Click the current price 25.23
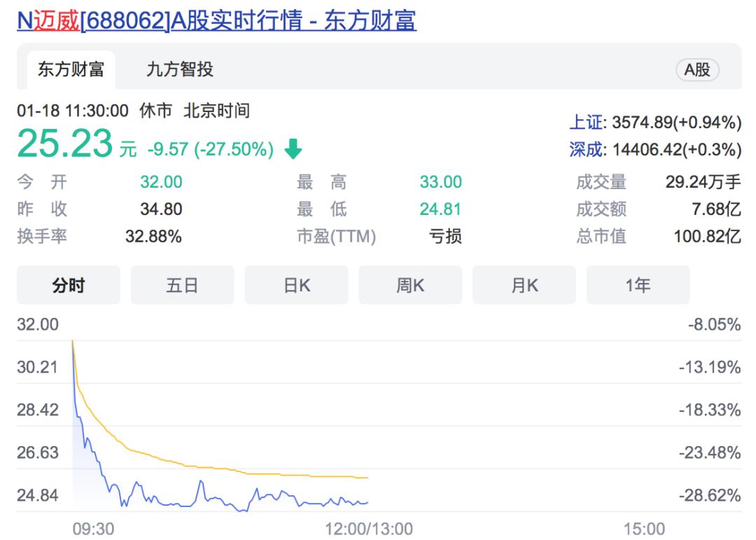Viewport: 756px width, 540px height. tap(64, 144)
